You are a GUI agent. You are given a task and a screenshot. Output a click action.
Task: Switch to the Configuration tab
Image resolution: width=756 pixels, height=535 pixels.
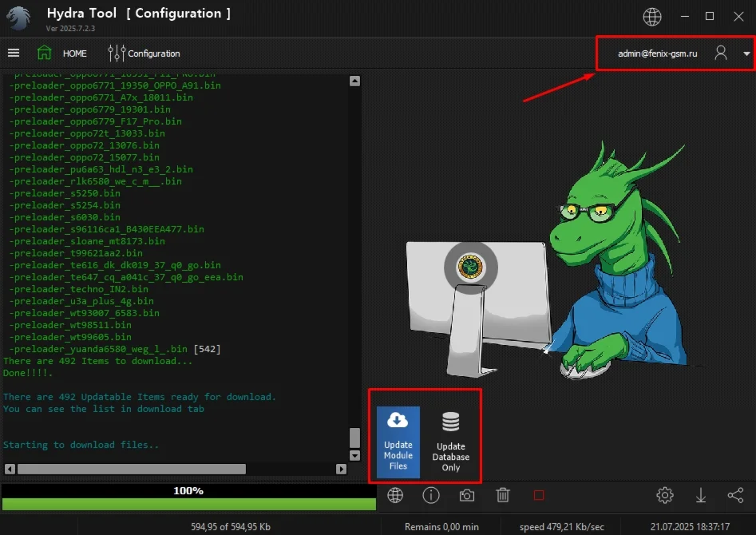pyautogui.click(x=154, y=53)
